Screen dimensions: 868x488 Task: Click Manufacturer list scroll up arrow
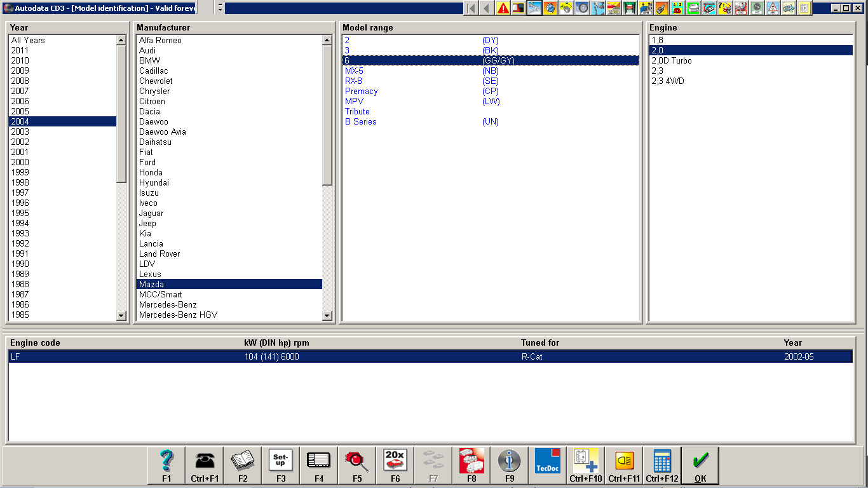(x=327, y=40)
